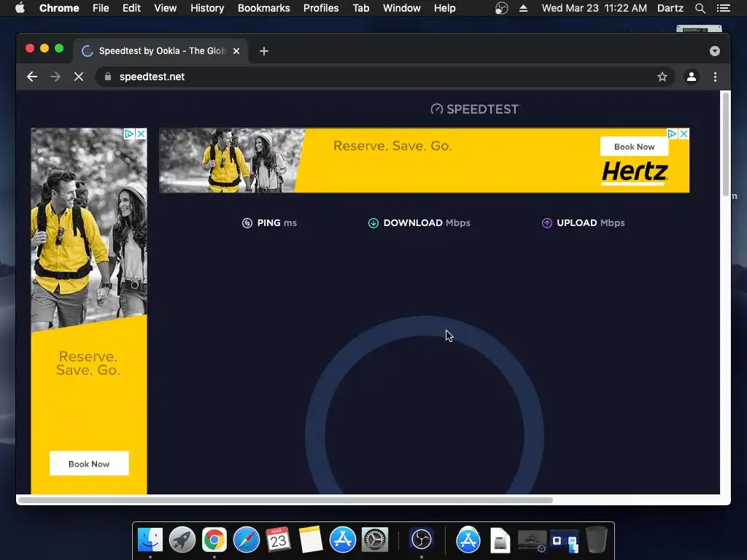Click the SPEEDTEST logo at the top
Viewport: 747px width, 560px height.
click(x=474, y=109)
